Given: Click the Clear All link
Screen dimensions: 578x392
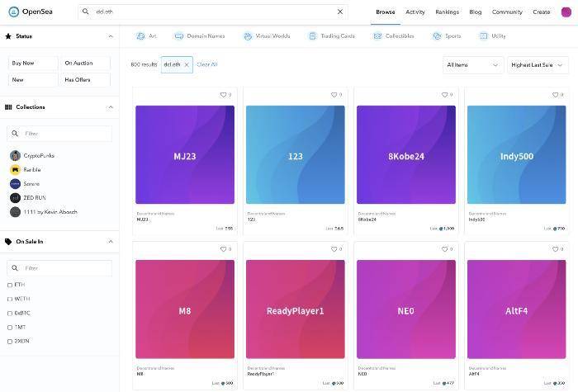Looking at the screenshot, I should tap(207, 64).
